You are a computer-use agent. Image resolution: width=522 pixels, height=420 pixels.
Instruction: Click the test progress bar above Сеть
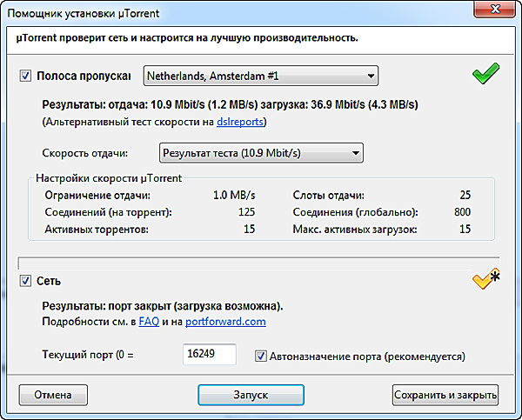pos(259,260)
